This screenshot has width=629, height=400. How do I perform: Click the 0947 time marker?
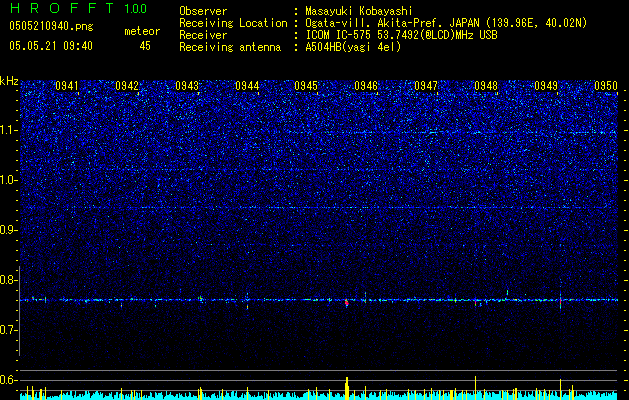coord(426,86)
